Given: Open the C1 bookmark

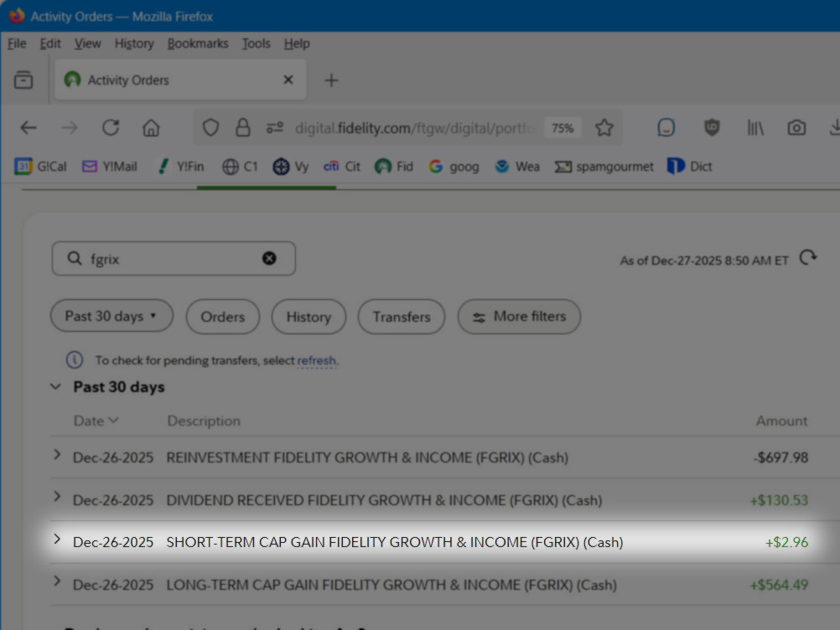Looking at the screenshot, I should (x=240, y=167).
